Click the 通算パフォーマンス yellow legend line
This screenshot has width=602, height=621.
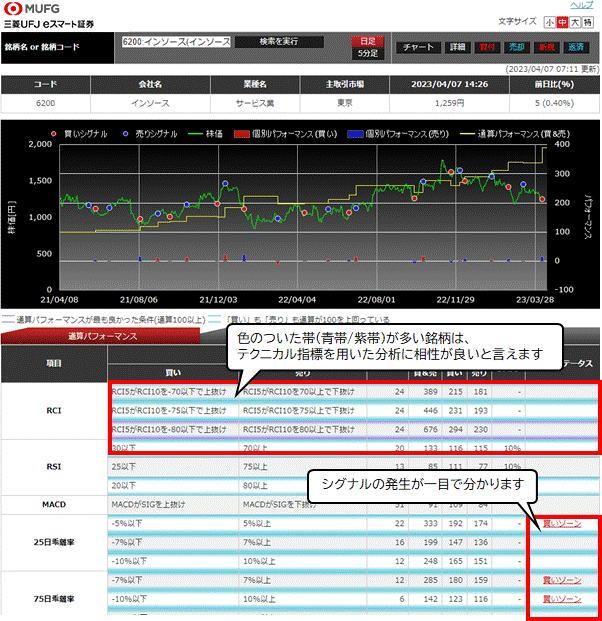[467, 134]
